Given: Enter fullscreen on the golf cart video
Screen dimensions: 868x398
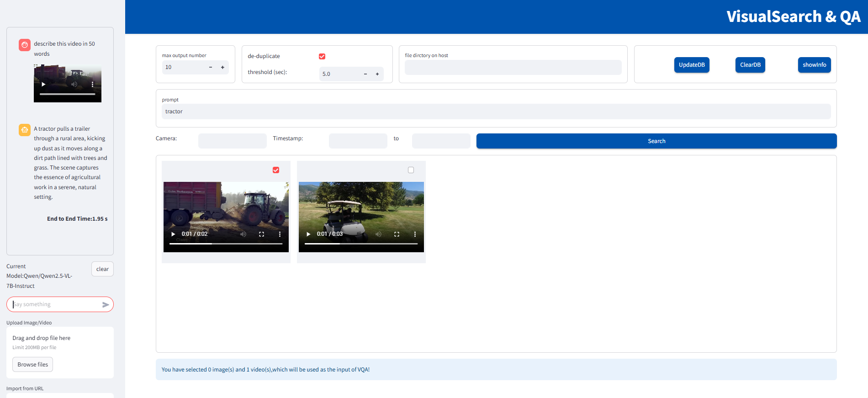Looking at the screenshot, I should click(x=397, y=234).
